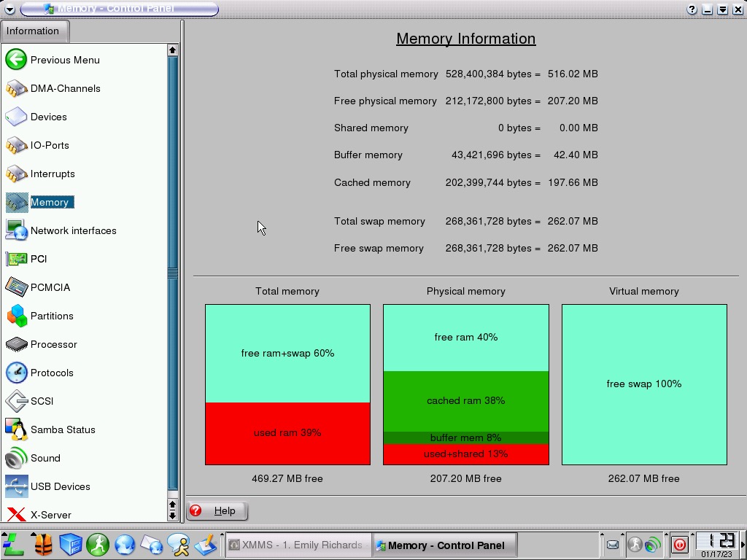Click the context help question mark in title bar
The height and width of the screenshot is (560, 747).
tap(692, 9)
